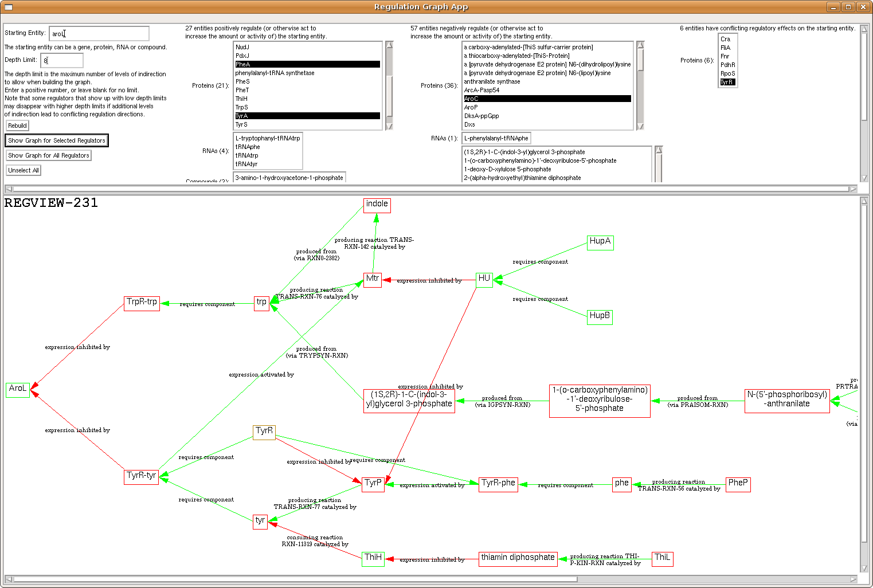Click the TyrR-tyr node in the graph
The image size is (873, 588).
pyautogui.click(x=142, y=477)
